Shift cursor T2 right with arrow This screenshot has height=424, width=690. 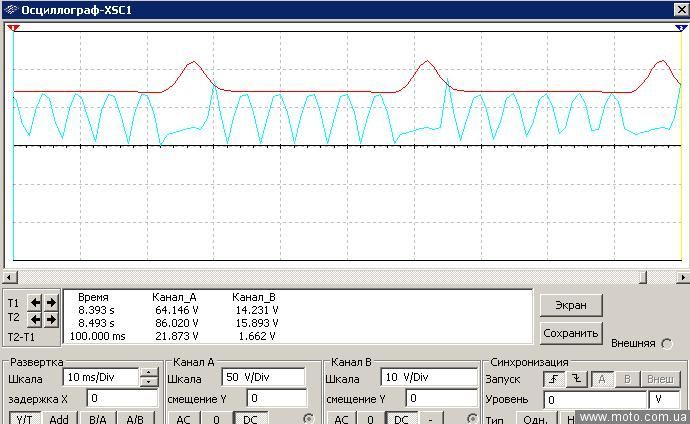pos(51,319)
